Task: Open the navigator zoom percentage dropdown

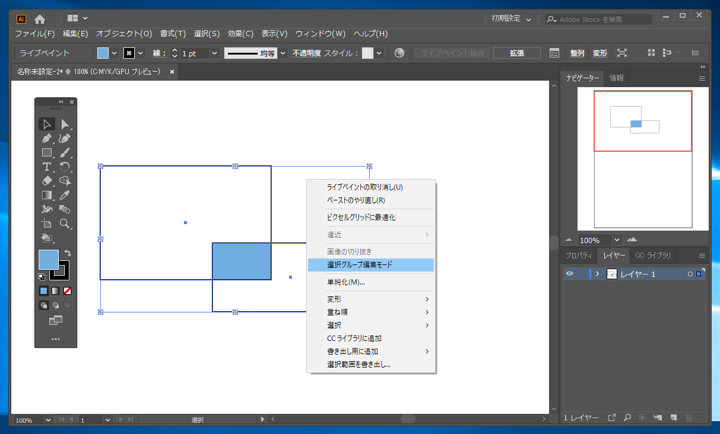Action: pos(617,240)
